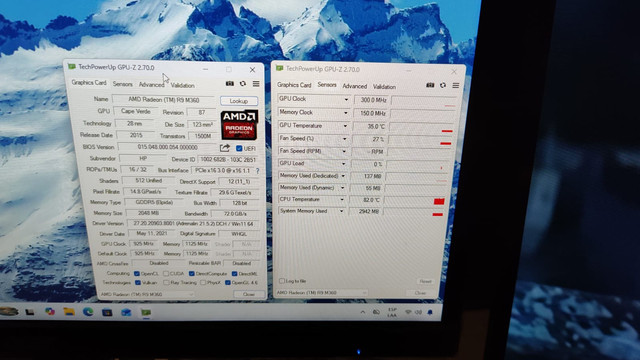The image size is (640, 360).
Task: Switch to Graphics Card tab in Sensors window
Action: click(294, 85)
